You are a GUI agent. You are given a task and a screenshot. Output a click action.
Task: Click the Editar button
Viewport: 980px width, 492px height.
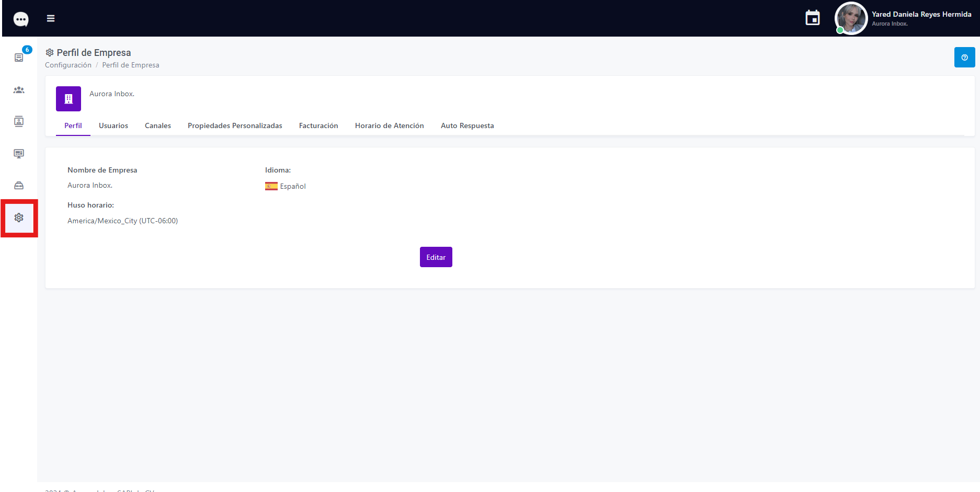pyautogui.click(x=436, y=257)
